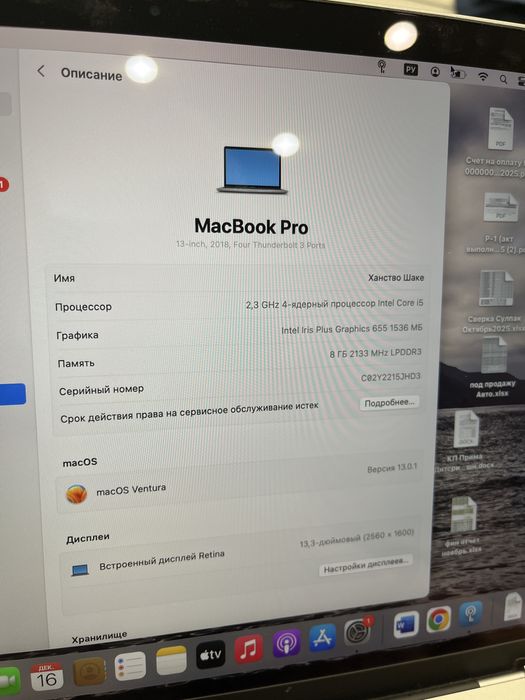
Task: Open Notes app in the Dock
Action: 171,660
